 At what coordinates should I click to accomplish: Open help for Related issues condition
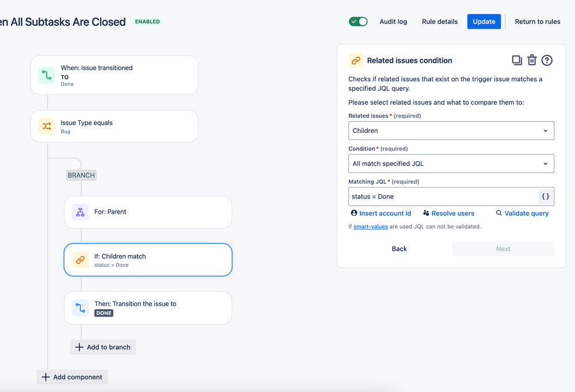pyautogui.click(x=547, y=60)
